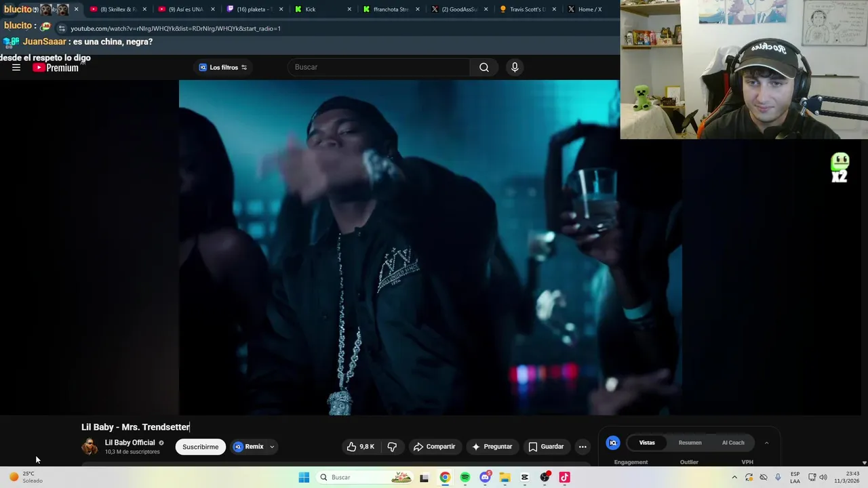The width and height of the screenshot is (868, 488).
Task: Click the magnifier search submit button
Action: pos(484,67)
